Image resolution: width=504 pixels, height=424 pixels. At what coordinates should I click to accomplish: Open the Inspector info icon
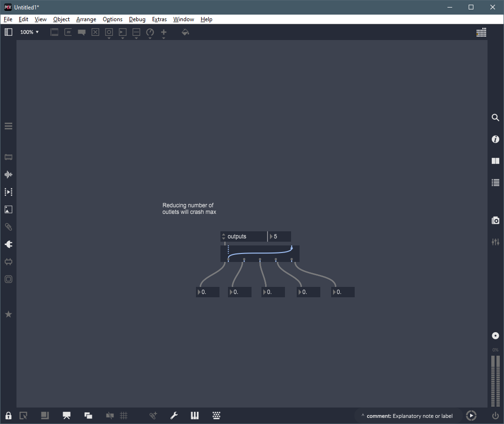(495, 139)
